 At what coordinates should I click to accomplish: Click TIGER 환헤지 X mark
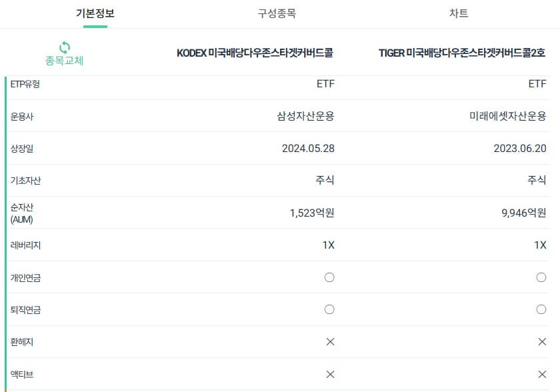(x=542, y=341)
